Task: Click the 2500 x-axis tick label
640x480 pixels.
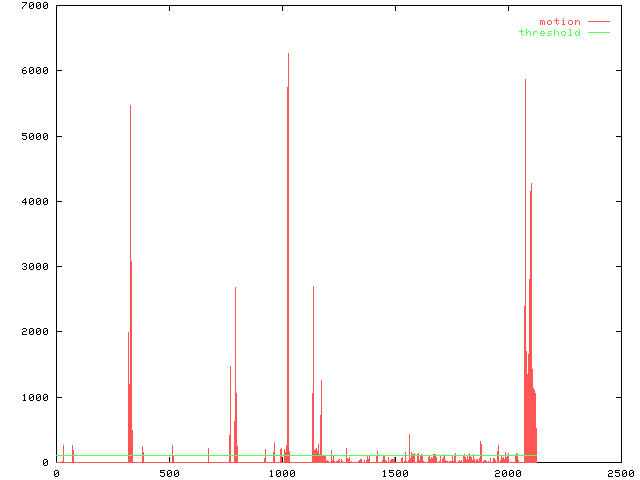Action: 619,473
